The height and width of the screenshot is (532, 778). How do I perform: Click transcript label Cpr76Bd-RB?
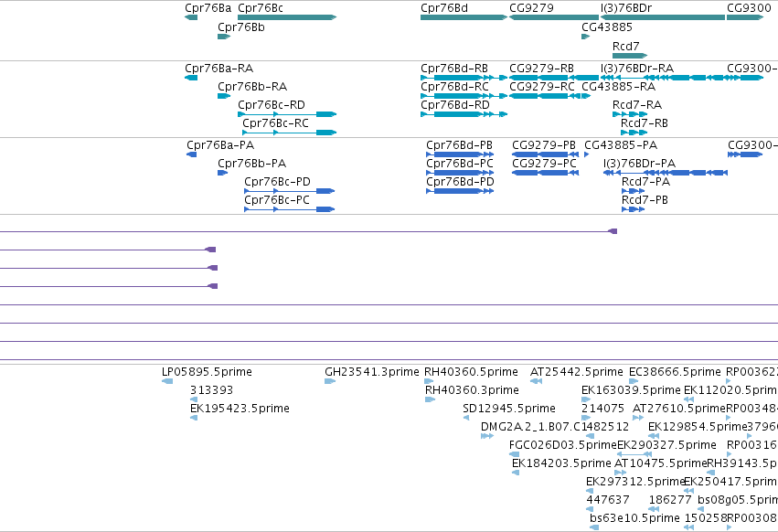click(x=454, y=69)
